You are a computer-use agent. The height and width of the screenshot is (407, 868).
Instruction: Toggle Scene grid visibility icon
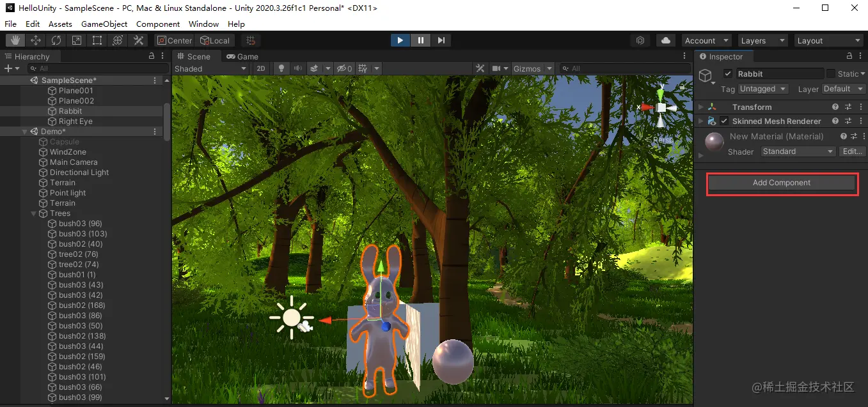click(x=363, y=68)
